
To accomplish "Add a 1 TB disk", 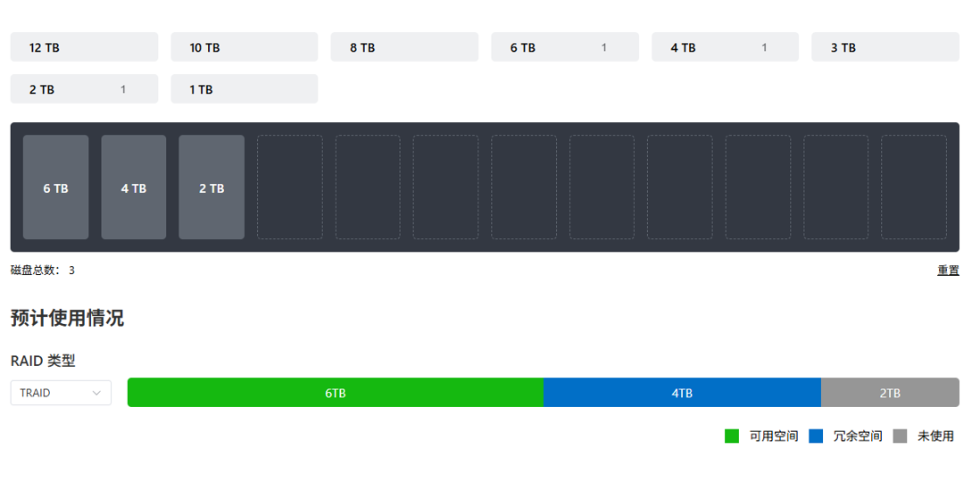I will 244,89.
